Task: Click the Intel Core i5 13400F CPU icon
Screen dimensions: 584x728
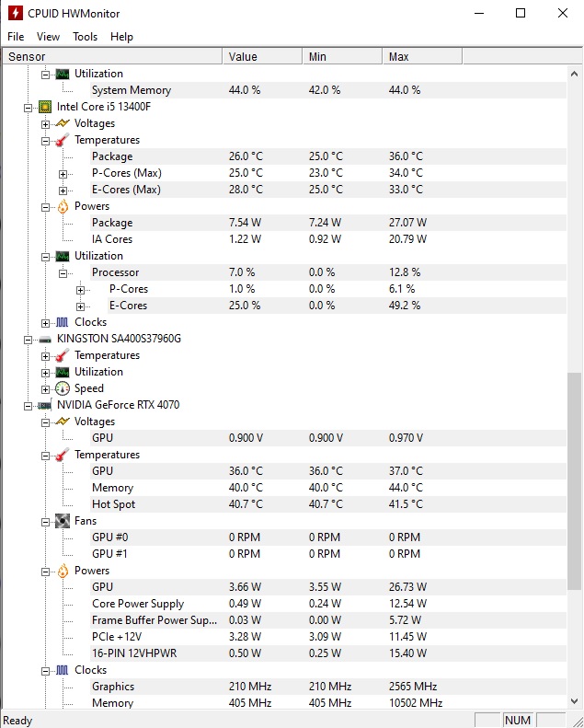Action: click(x=44, y=107)
